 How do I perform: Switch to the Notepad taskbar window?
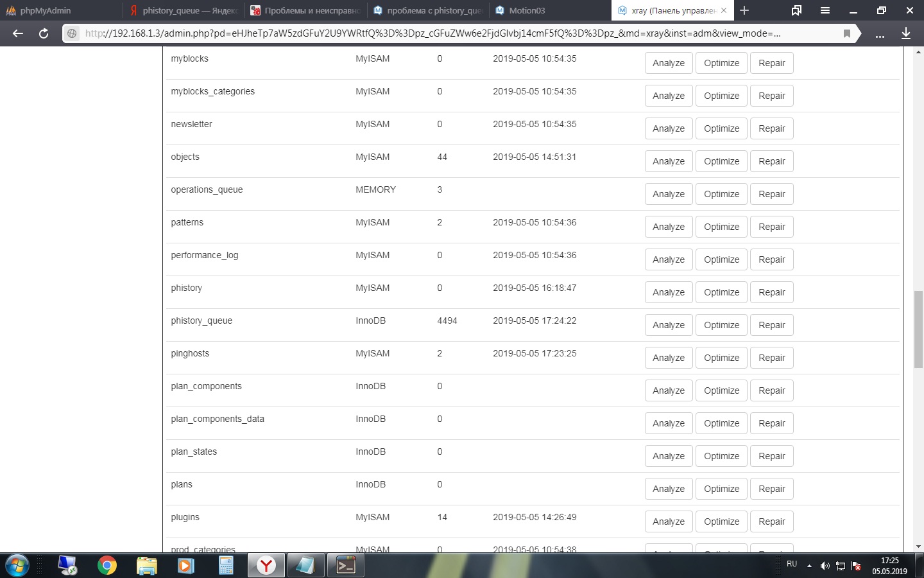305,566
